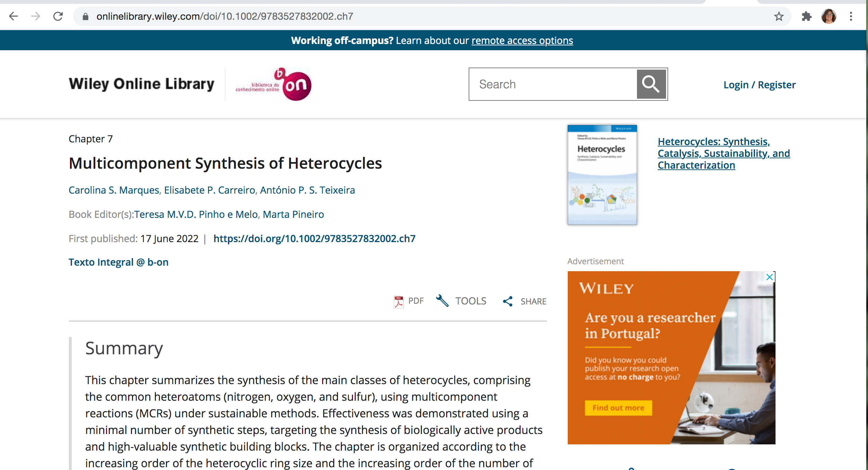Click the magnifying glass search button

(651, 84)
